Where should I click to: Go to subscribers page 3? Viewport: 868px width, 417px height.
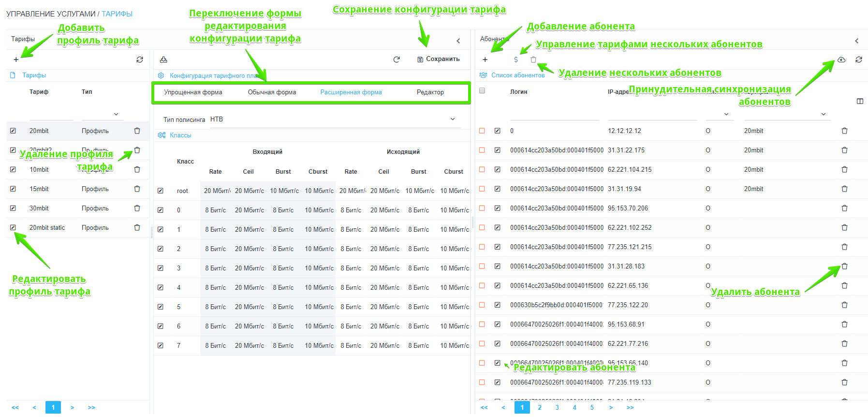(557, 407)
